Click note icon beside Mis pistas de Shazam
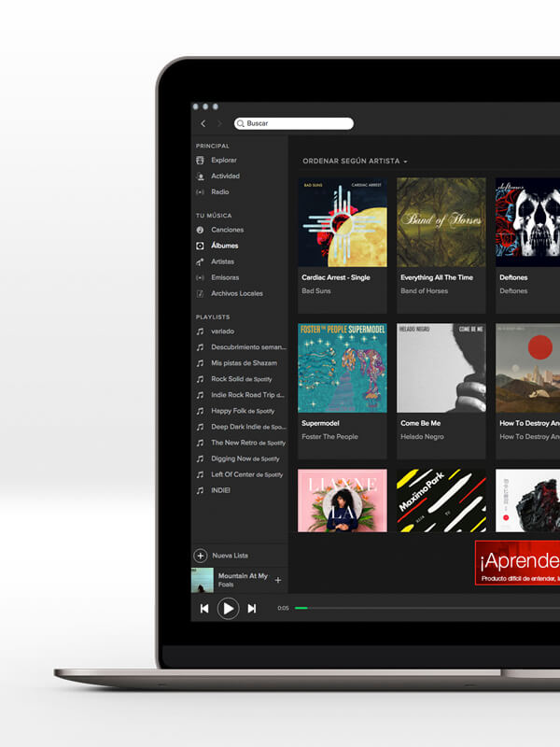 coord(200,363)
